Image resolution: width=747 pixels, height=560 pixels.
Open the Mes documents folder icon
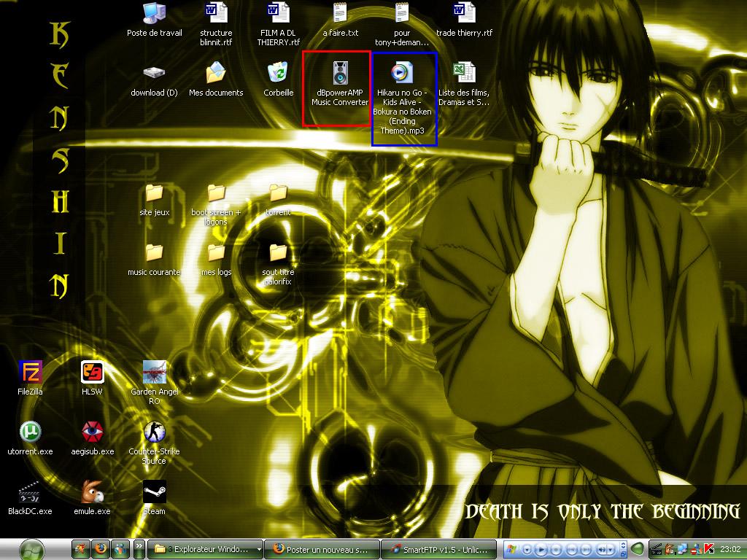[x=216, y=79]
